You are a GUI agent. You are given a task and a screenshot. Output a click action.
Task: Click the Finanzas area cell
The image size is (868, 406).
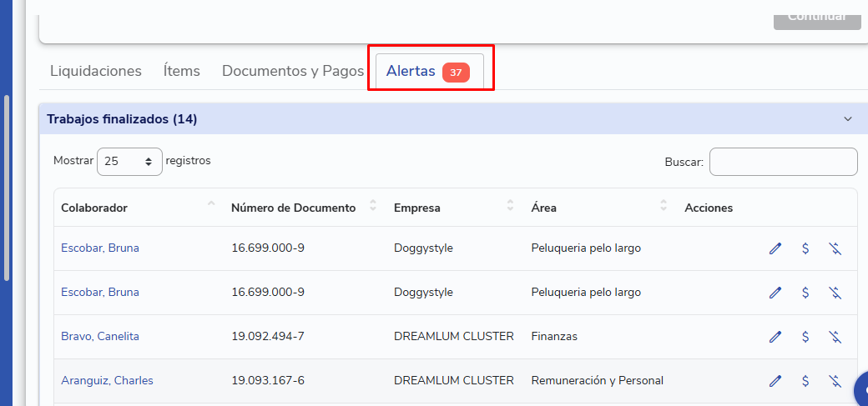point(554,336)
